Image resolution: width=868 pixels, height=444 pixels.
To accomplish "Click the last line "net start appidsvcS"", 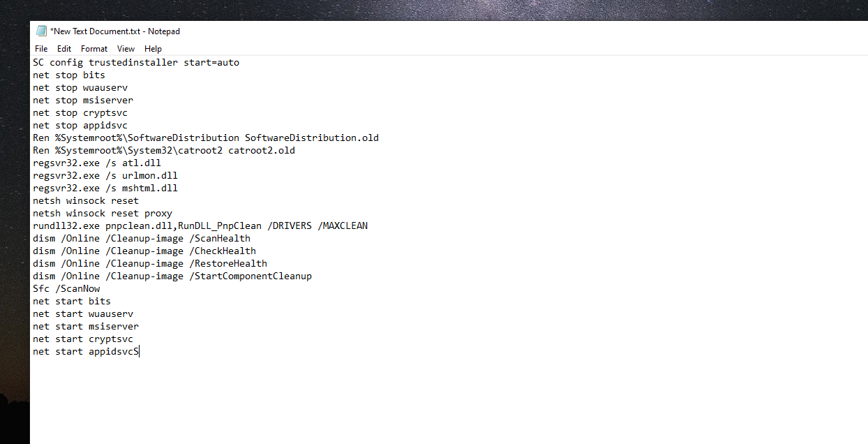I will tap(85, 352).
